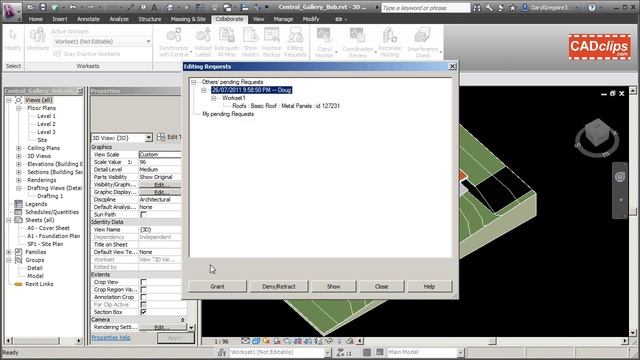Open the Properties help link
640x360 pixels.
[x=111, y=338]
